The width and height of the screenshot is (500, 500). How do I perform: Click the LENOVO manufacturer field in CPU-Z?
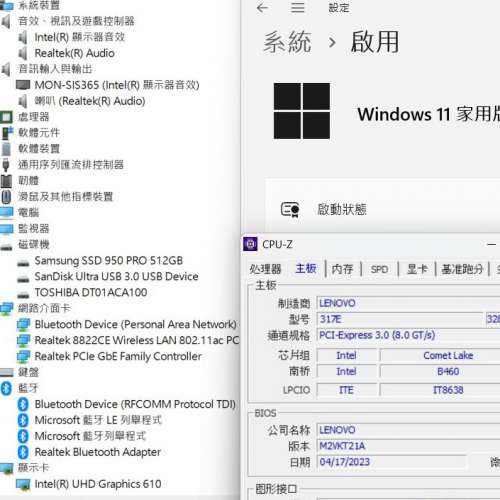tap(408, 303)
